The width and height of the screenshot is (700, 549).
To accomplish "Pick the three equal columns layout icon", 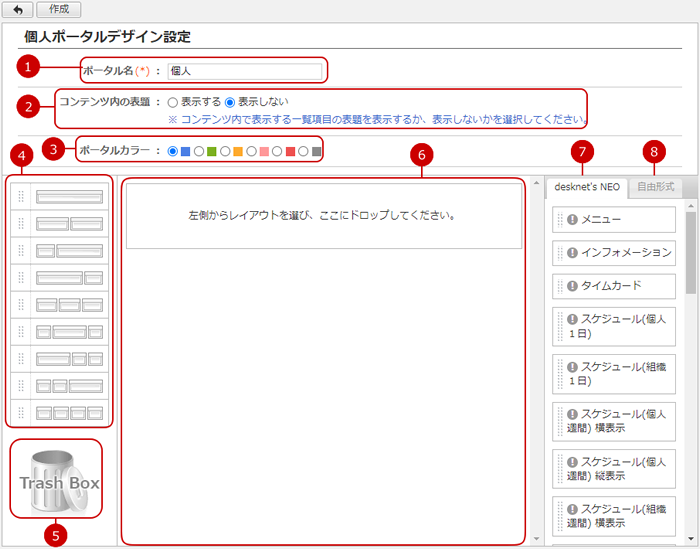I will (69, 305).
